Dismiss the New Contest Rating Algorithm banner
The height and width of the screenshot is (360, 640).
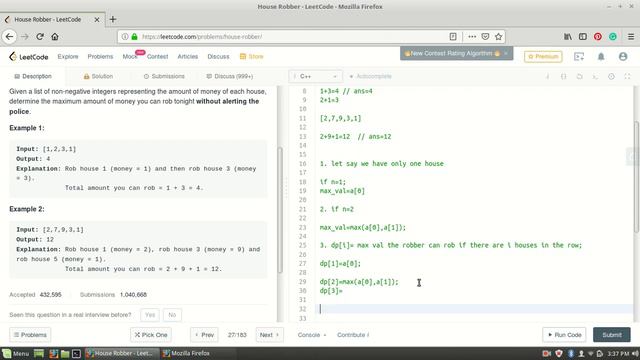[506, 53]
